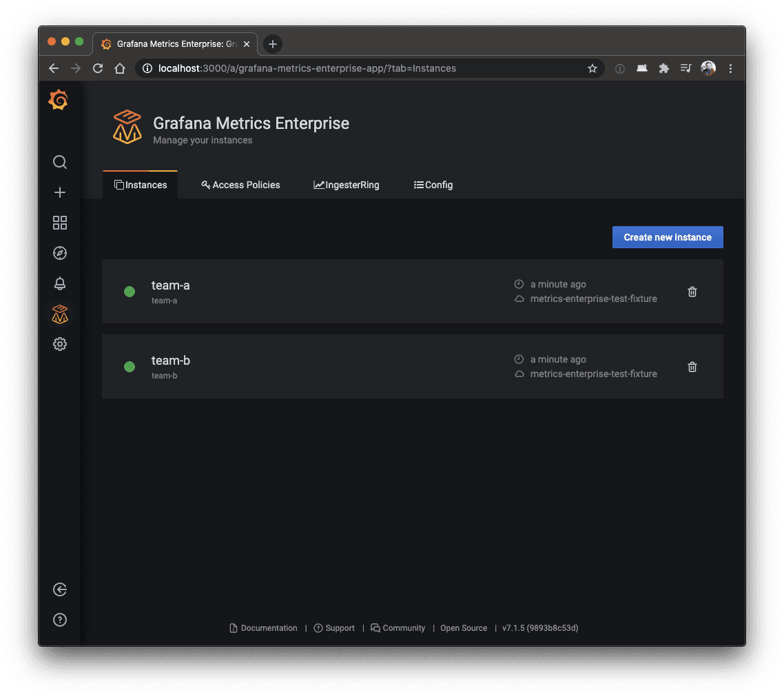
Task: Switch to the Access Policies tab
Action: pos(240,185)
